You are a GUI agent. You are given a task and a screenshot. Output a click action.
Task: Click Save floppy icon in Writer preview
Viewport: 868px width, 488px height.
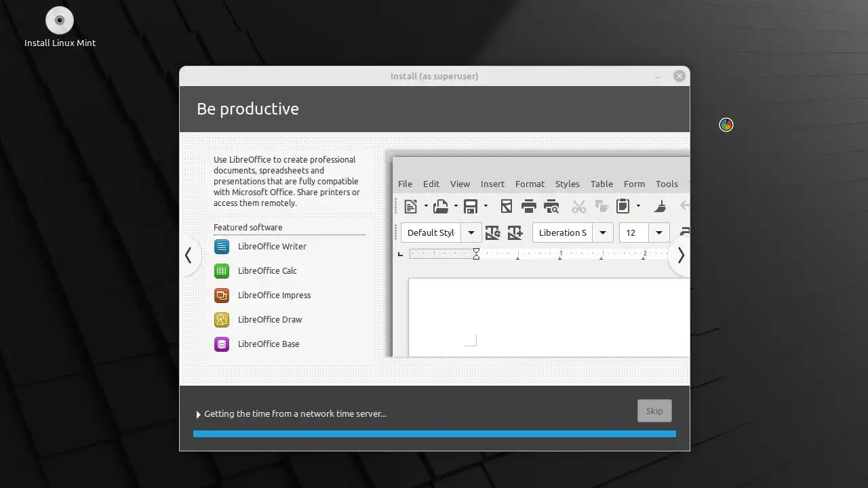coord(471,206)
